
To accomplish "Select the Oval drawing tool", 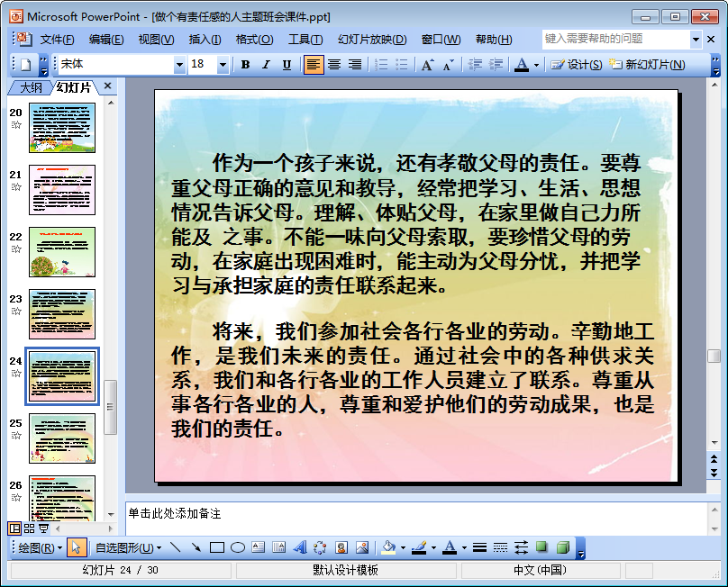I will (x=238, y=547).
